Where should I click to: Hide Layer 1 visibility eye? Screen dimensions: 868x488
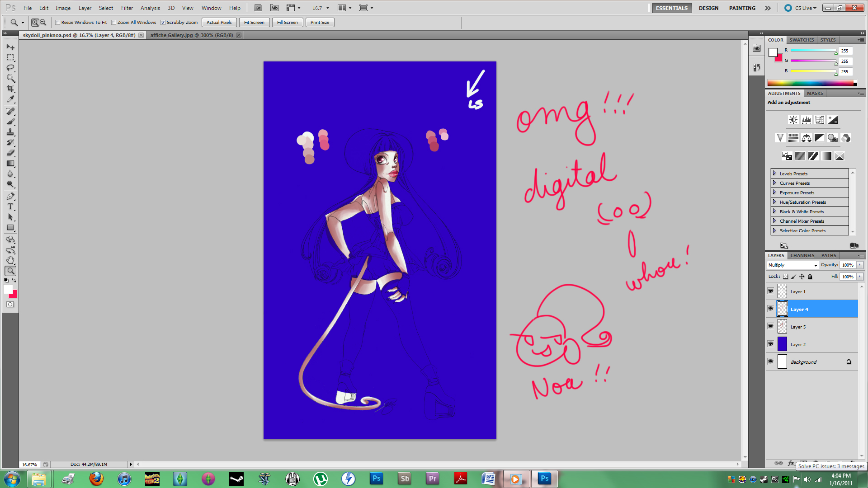coord(770,291)
